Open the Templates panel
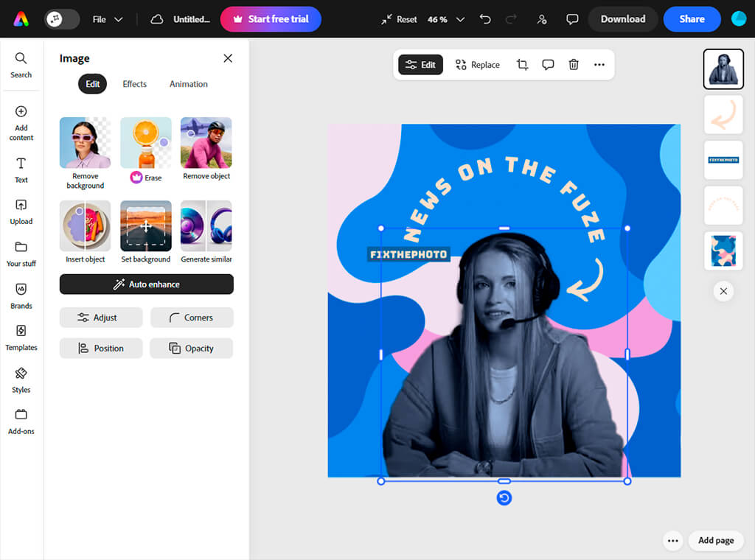The width and height of the screenshot is (755, 560). coord(21,337)
